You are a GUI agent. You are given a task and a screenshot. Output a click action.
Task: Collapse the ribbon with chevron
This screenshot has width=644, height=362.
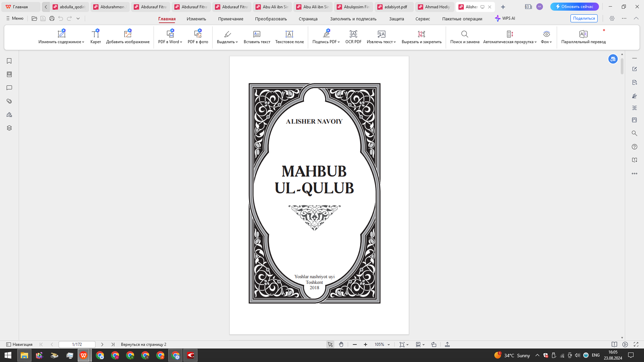[x=636, y=18]
